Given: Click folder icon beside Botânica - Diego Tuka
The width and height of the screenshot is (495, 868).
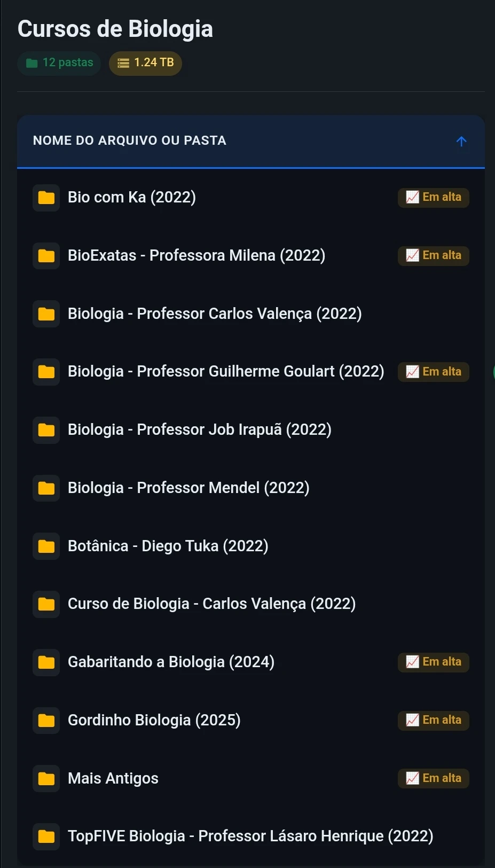Looking at the screenshot, I should click(x=46, y=546).
